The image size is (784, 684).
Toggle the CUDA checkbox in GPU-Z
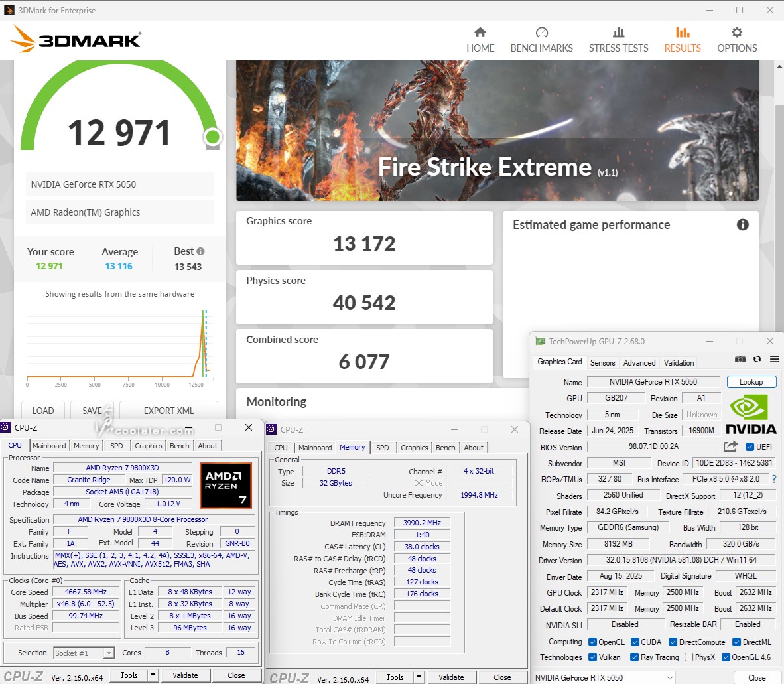pyautogui.click(x=635, y=642)
